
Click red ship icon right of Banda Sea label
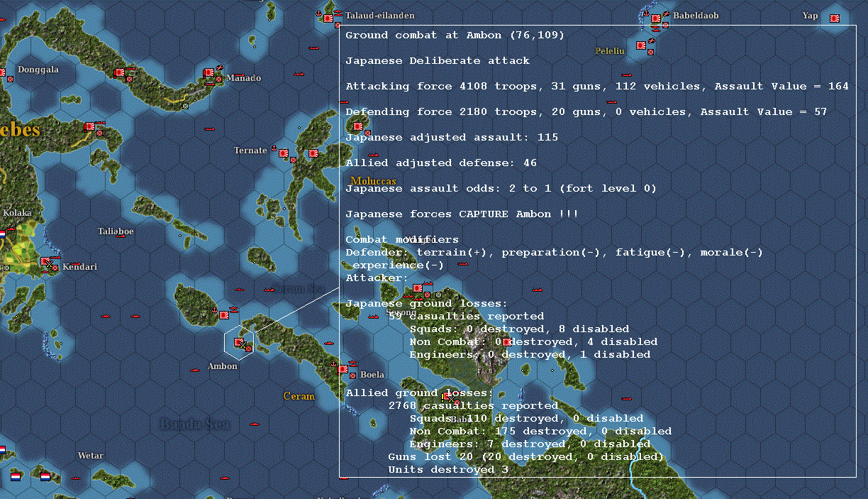click(255, 423)
